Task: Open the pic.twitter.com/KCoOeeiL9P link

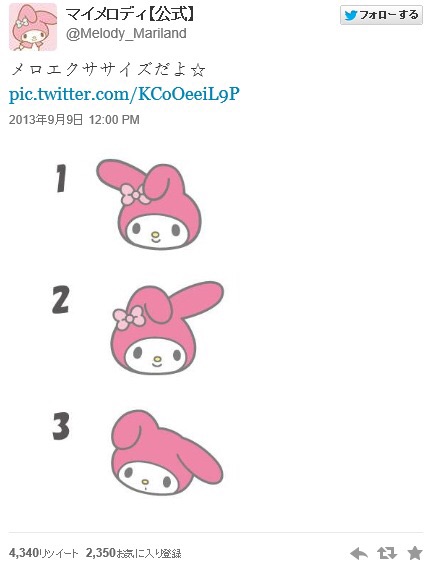Action: pyautogui.click(x=124, y=94)
